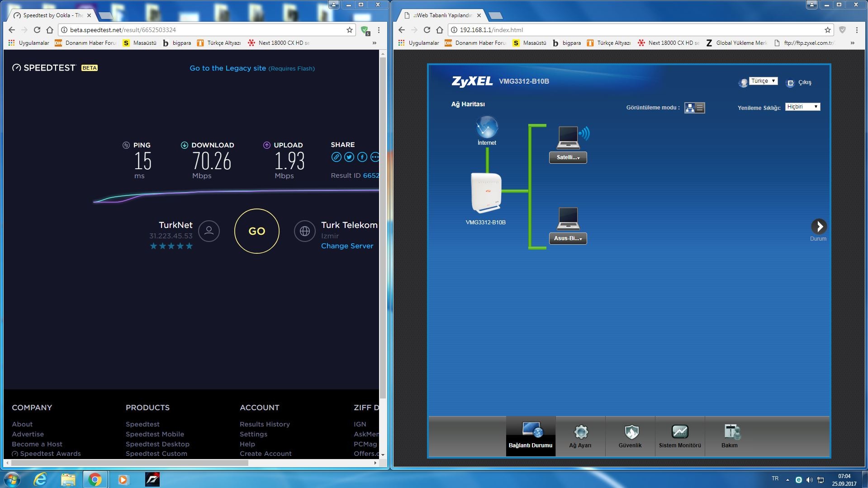Open the Yenileme Sıklığı refresh dropdown
This screenshot has height=488, width=868.
pyautogui.click(x=802, y=107)
